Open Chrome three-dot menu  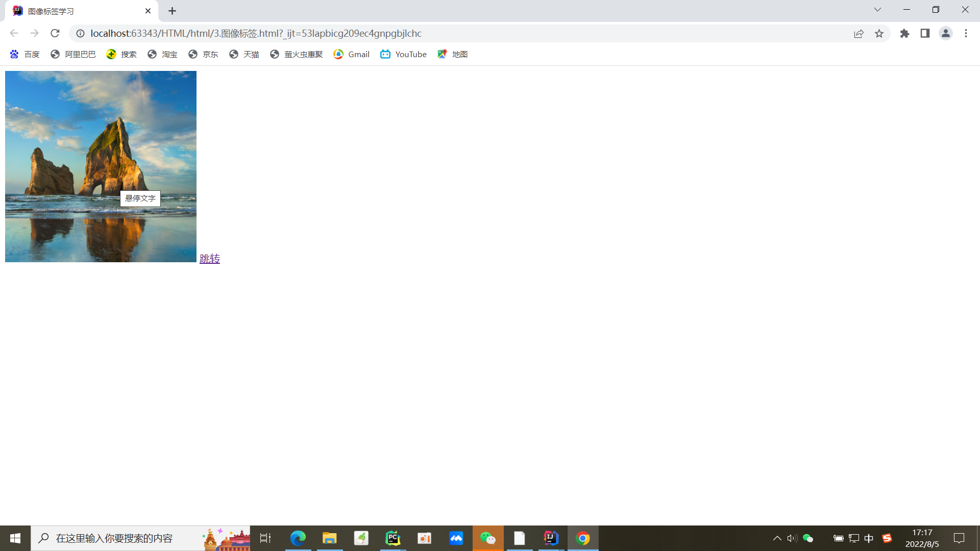(x=966, y=33)
